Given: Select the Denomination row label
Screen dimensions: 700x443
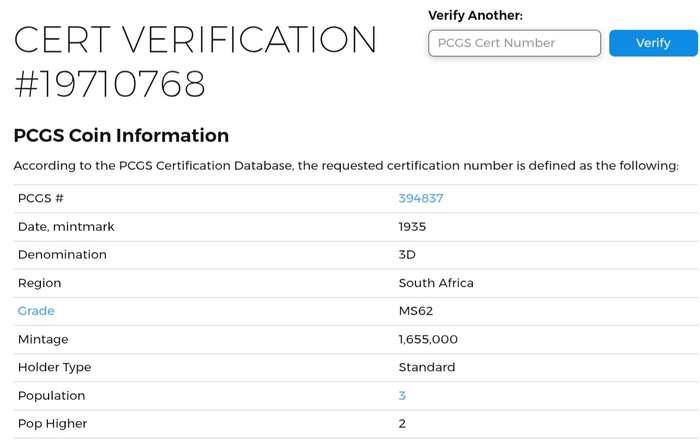Looking at the screenshot, I should coord(62,255).
